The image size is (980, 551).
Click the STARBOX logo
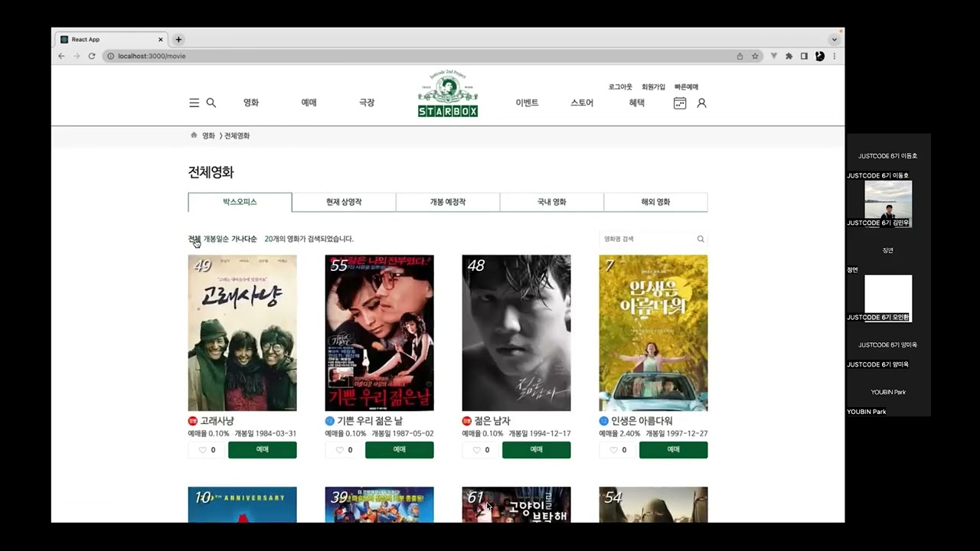click(x=448, y=95)
